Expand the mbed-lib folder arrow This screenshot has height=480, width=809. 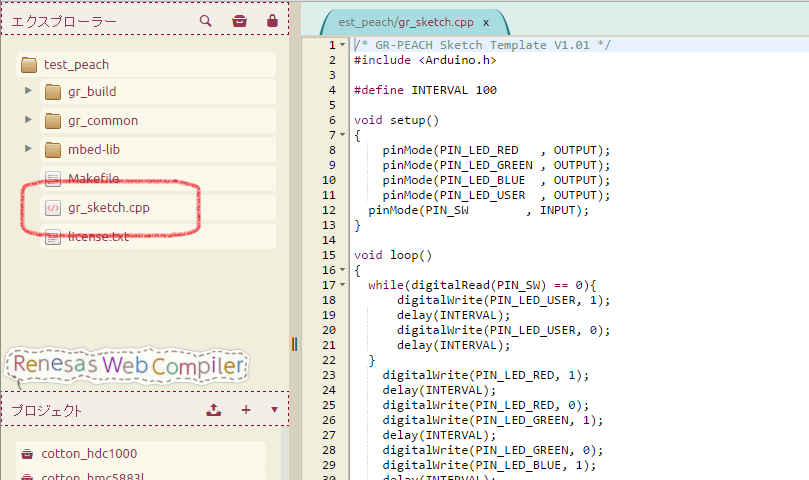click(x=29, y=150)
